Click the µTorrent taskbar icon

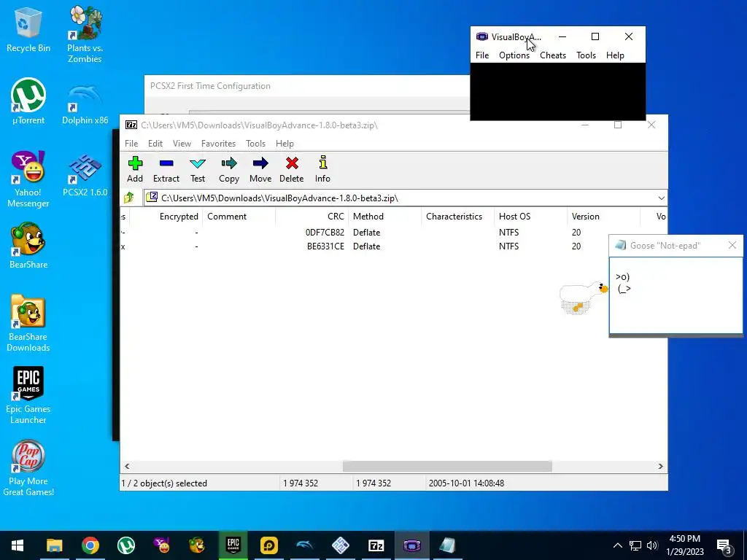125,545
